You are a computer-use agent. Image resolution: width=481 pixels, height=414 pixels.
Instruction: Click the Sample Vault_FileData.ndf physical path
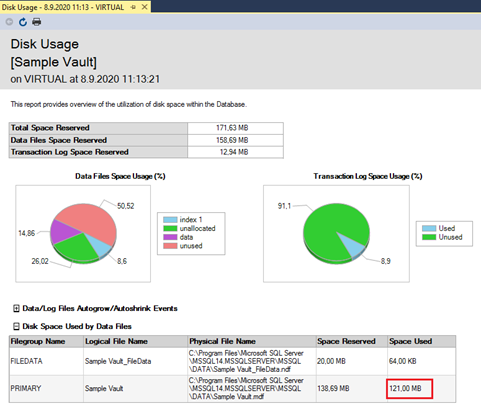(246, 361)
